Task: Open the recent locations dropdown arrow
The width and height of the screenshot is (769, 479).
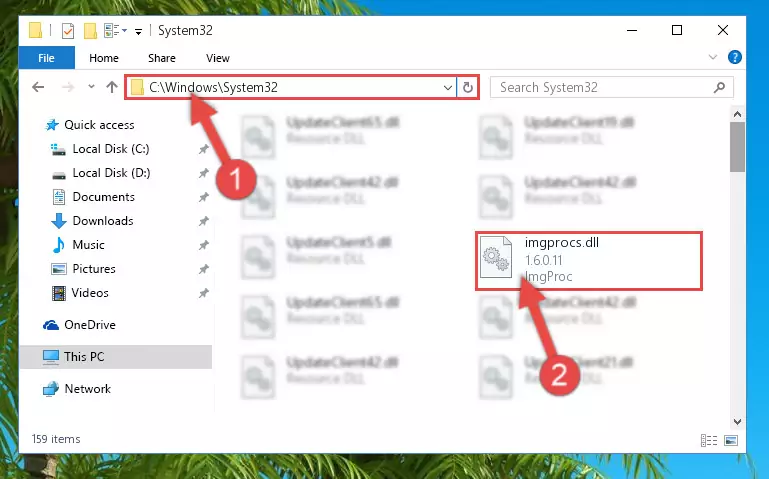Action: [91, 87]
